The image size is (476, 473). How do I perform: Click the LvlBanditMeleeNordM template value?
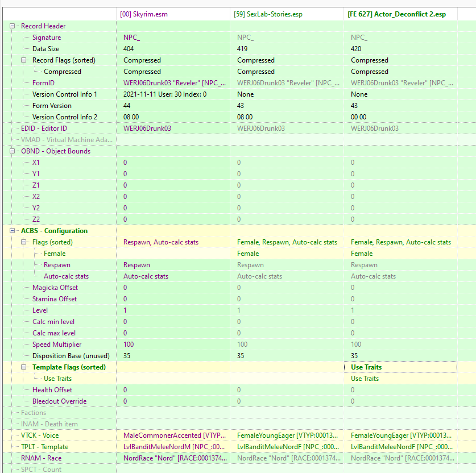[173, 447]
